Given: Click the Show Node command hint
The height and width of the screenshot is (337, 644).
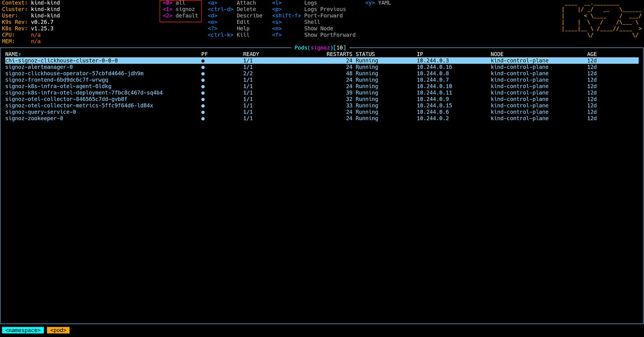Looking at the screenshot, I should tap(303, 28).
